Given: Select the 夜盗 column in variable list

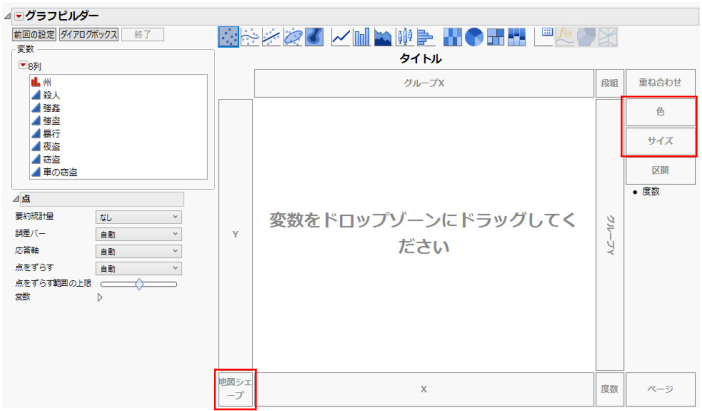Looking at the screenshot, I should [51, 146].
